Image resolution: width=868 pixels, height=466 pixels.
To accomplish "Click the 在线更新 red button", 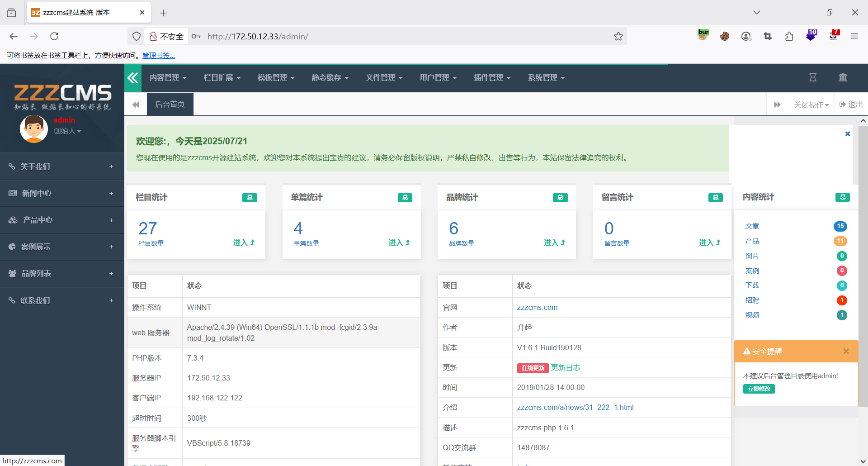I will point(533,368).
